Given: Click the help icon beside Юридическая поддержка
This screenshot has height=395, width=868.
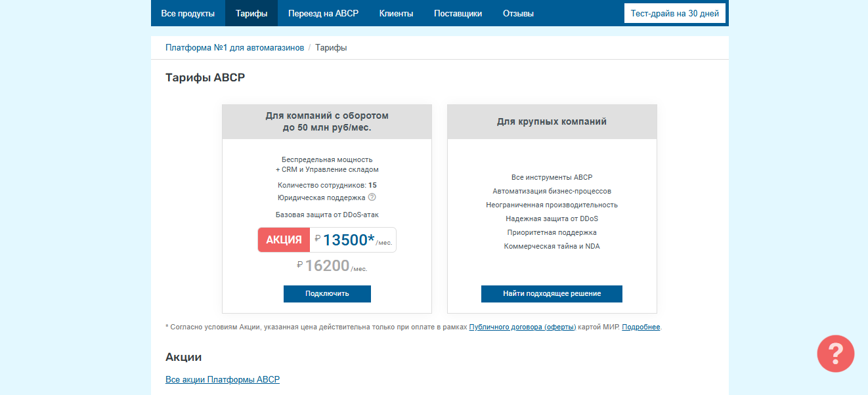Looking at the screenshot, I should [372, 197].
